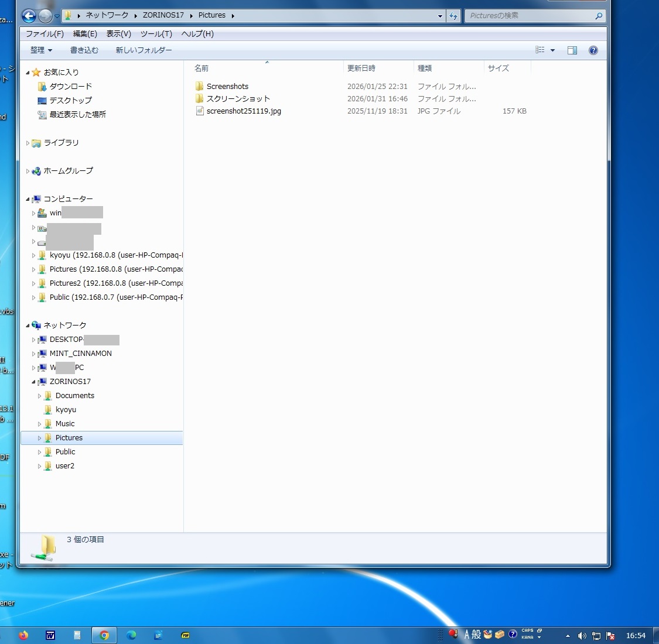Open the ツール(T) menu
Image resolution: width=659 pixels, height=644 pixels.
(156, 34)
